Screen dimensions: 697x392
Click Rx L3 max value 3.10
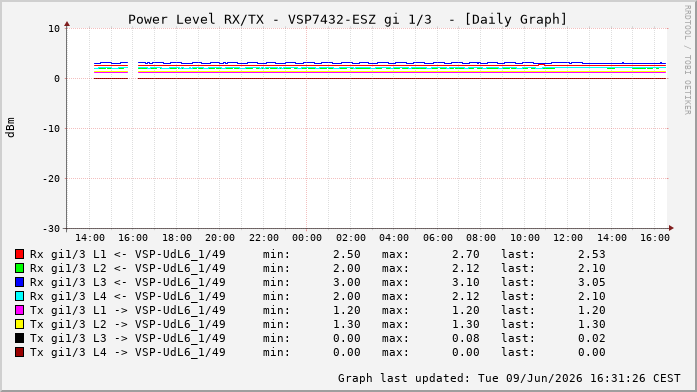466,282
